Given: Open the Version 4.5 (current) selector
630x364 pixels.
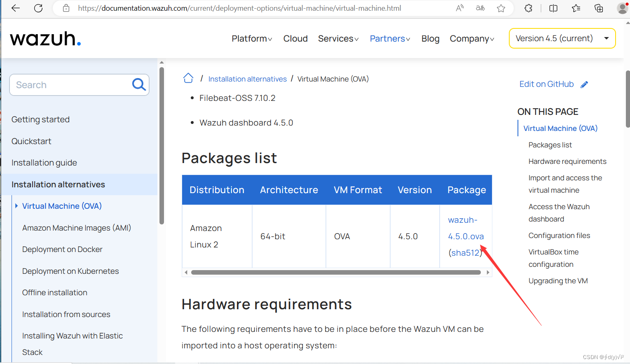Looking at the screenshot, I should click(x=562, y=38).
